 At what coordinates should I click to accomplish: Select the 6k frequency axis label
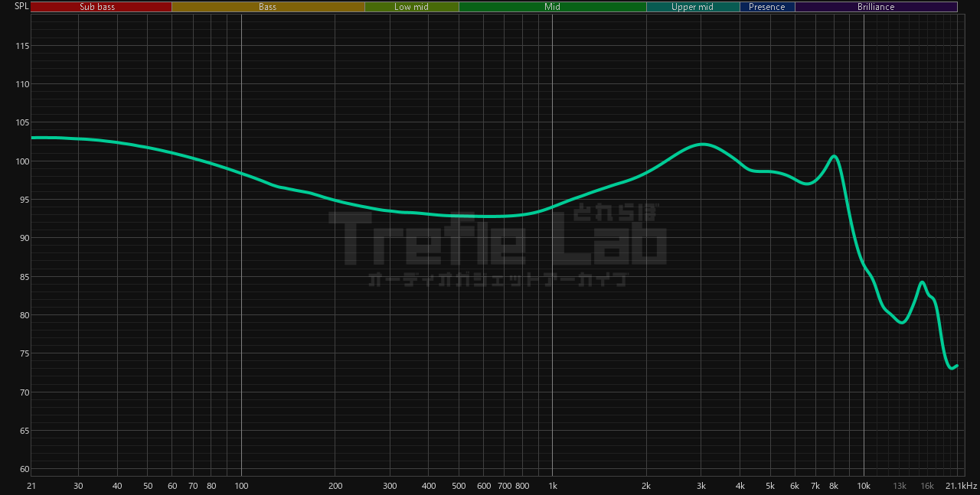point(795,486)
